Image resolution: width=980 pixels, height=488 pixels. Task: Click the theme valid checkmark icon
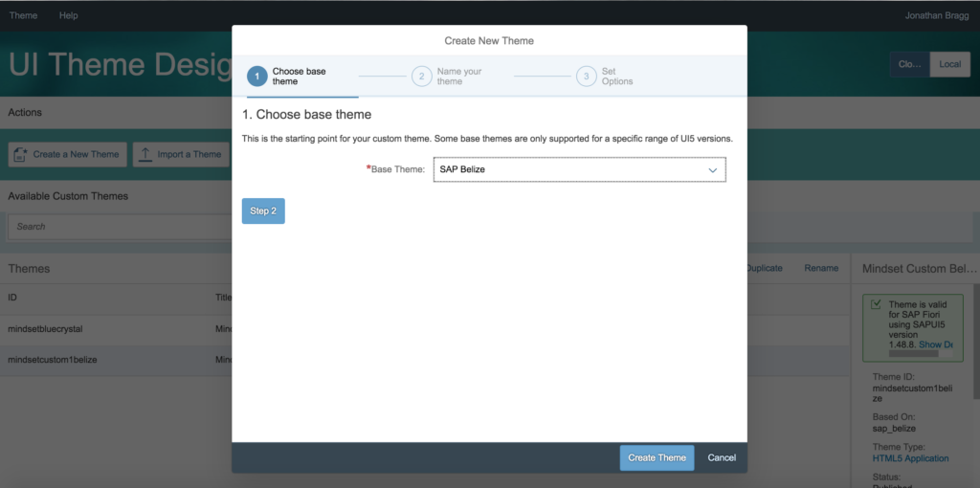tap(877, 304)
